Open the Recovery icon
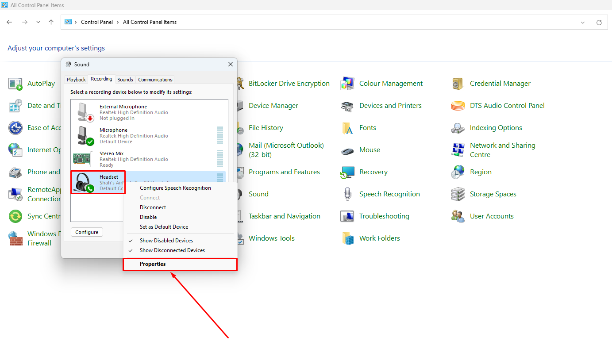Viewport: 612px width, 364px height. (x=347, y=172)
